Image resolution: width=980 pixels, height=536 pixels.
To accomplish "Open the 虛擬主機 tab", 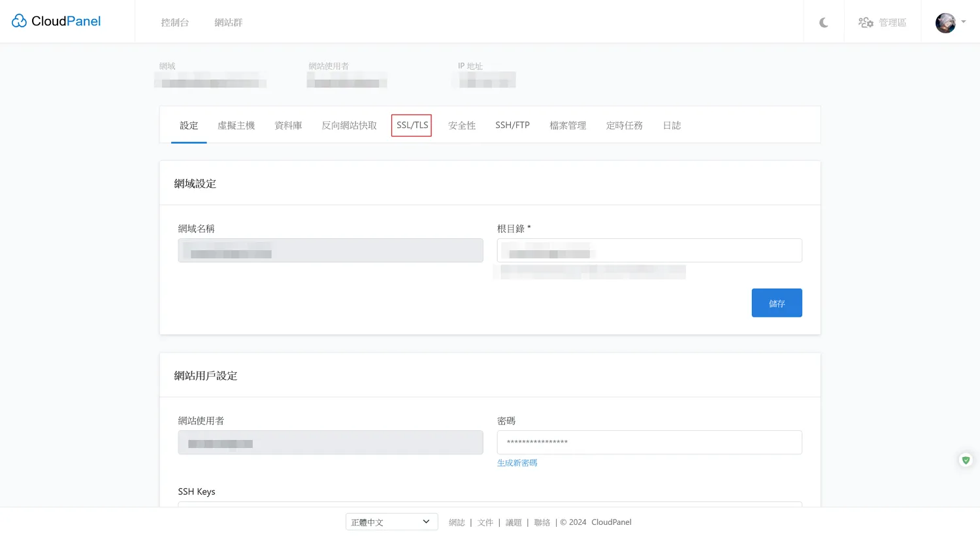I will [236, 125].
